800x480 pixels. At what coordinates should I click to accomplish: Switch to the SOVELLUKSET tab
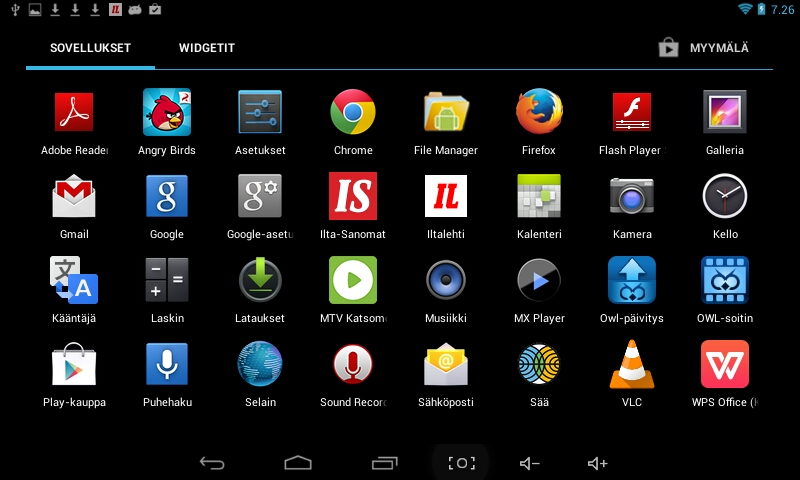click(90, 48)
